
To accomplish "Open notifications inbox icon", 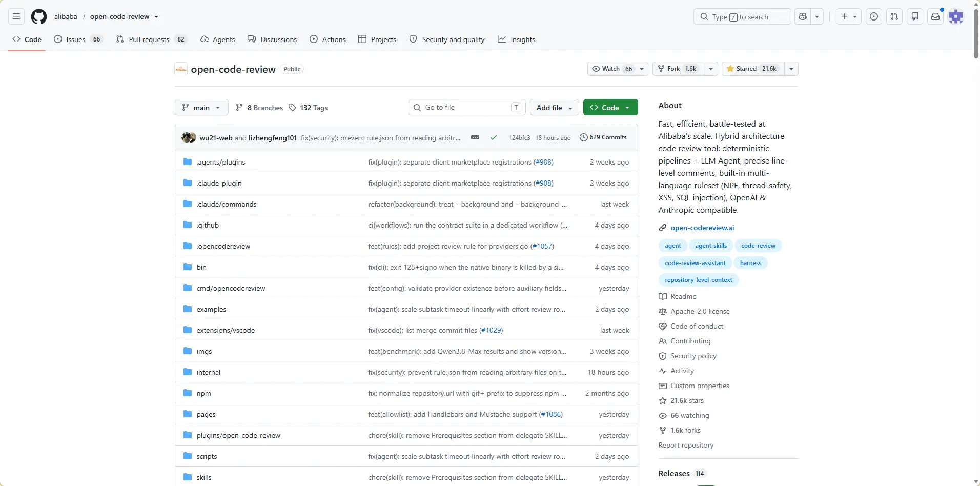I will point(935,16).
